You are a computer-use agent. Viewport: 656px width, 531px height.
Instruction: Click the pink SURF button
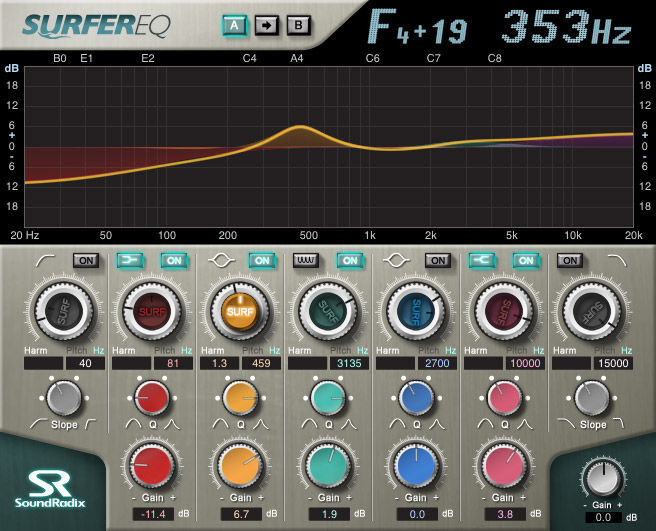(504, 312)
